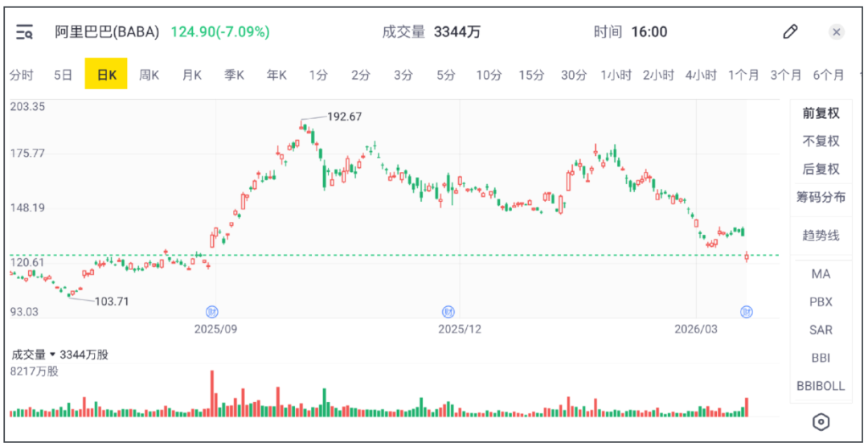The height and width of the screenshot is (447, 868).
Task: Click the earnings marker near 2025/12
Action: pos(448,311)
